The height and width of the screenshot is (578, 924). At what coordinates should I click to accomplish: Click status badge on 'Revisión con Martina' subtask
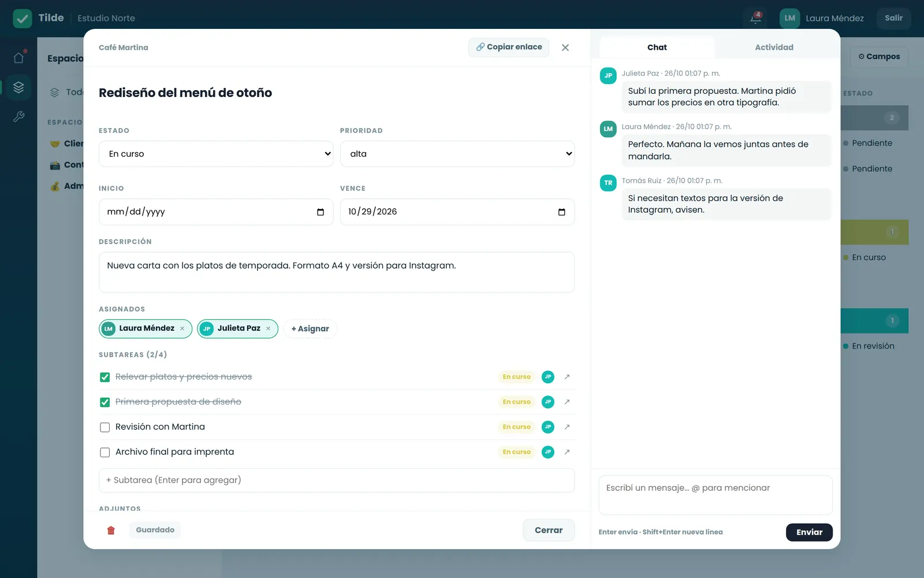click(516, 427)
